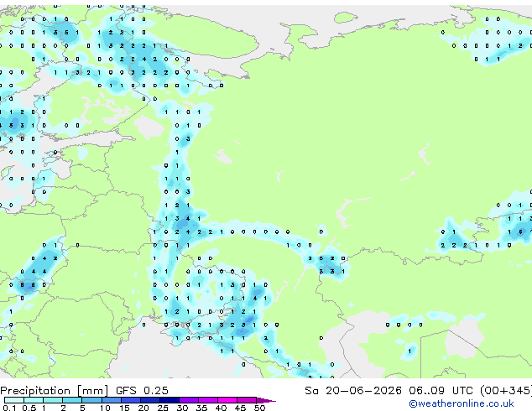The image size is (532, 411).
Task: Click the 'Sa 20-06-2026' date text
Action: 353,391
